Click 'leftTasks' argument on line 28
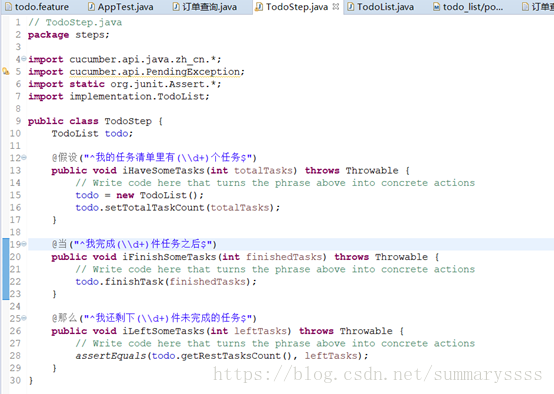 tap(331, 356)
